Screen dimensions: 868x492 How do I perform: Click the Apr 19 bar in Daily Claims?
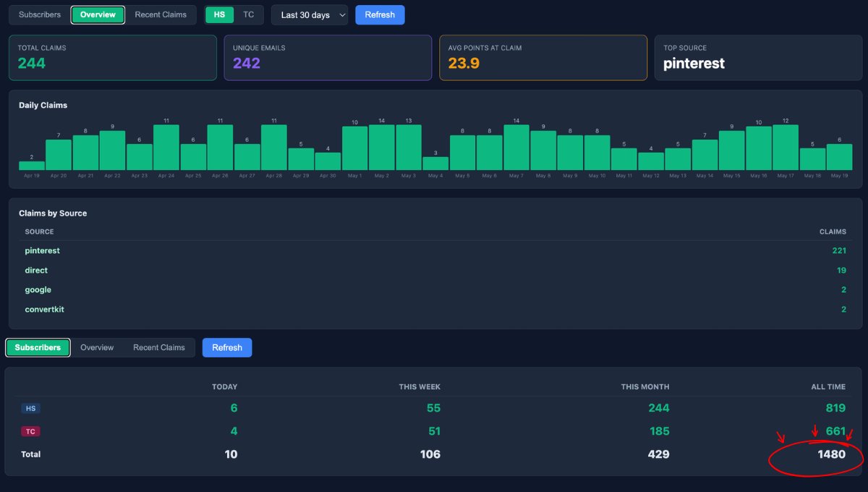pyautogui.click(x=32, y=166)
